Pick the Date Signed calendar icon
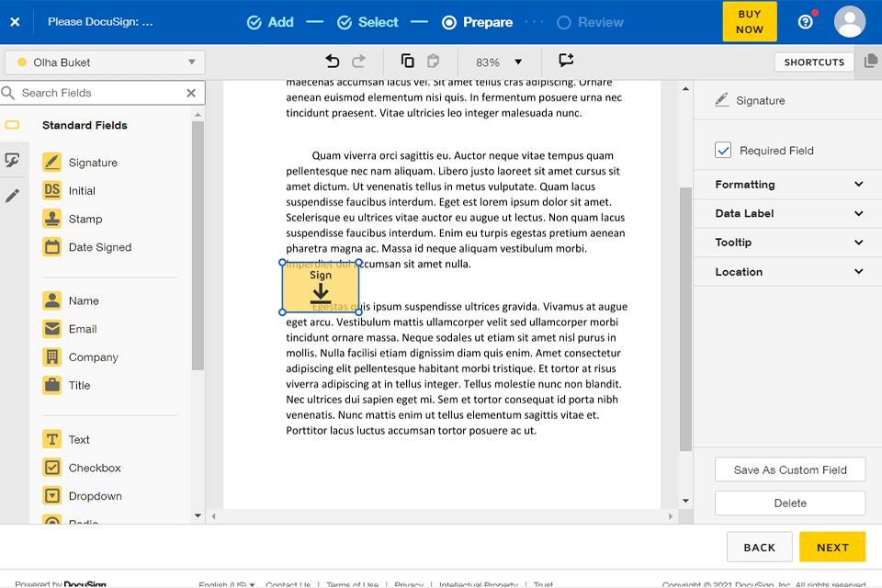Image resolution: width=882 pixels, height=588 pixels. [52, 247]
